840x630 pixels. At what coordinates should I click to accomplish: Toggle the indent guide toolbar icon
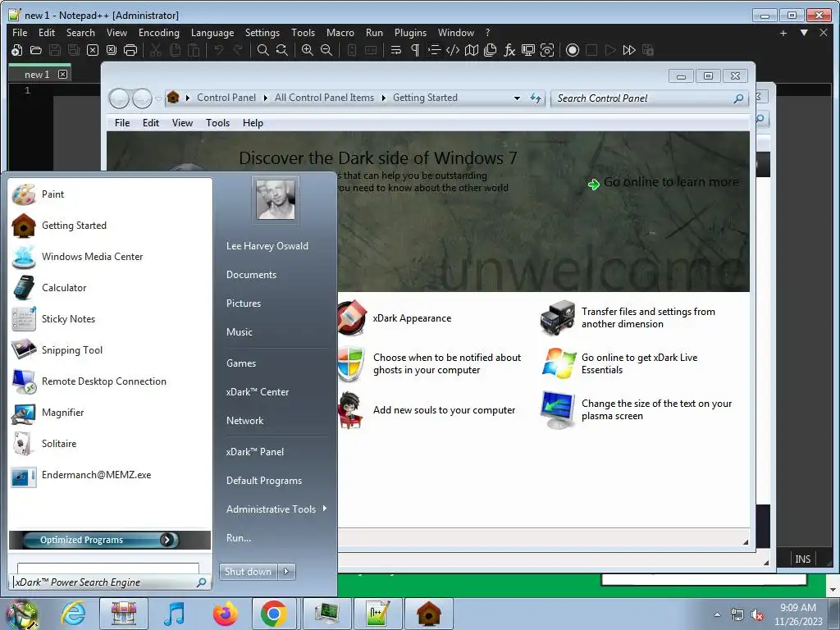pos(434,50)
